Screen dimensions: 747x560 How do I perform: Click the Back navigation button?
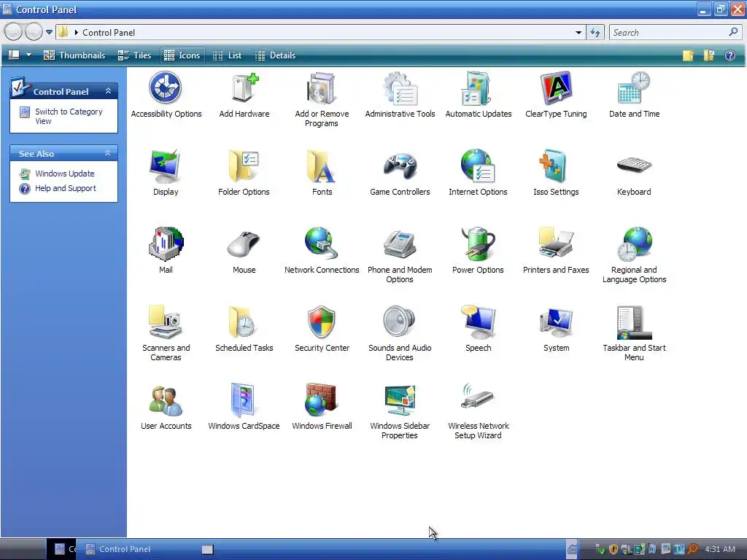point(13,32)
